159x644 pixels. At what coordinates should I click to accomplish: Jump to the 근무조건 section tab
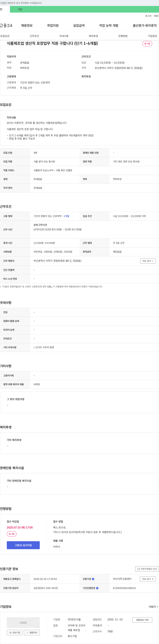point(34,36)
